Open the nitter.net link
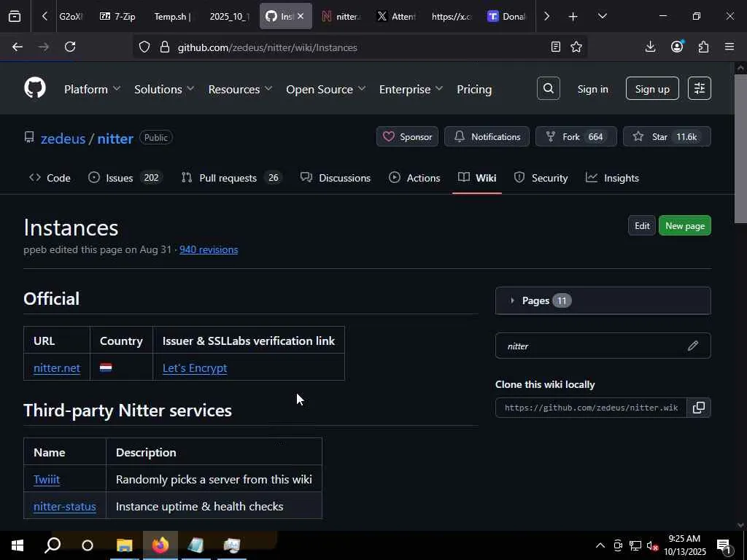 [57, 367]
